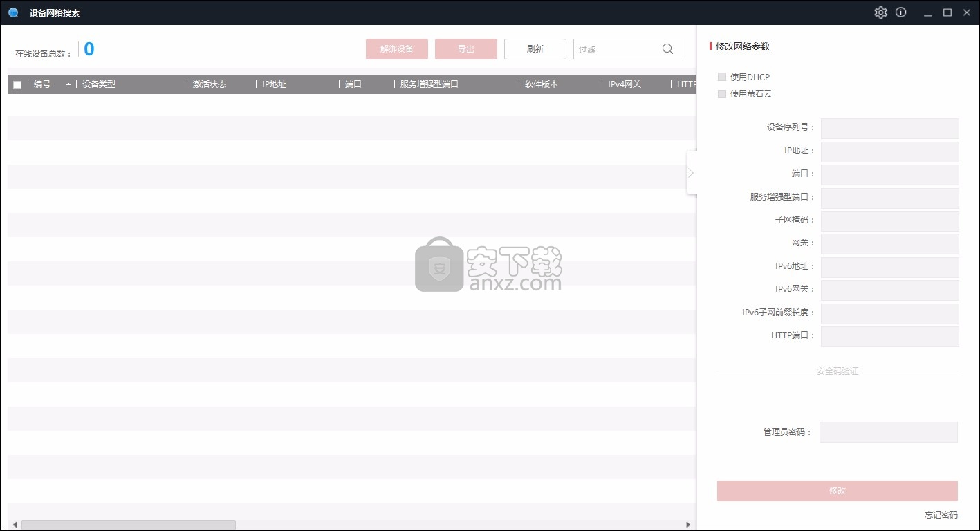Click the IPv6子网前缀长度 input field
The width and height of the screenshot is (980, 531).
click(890, 313)
